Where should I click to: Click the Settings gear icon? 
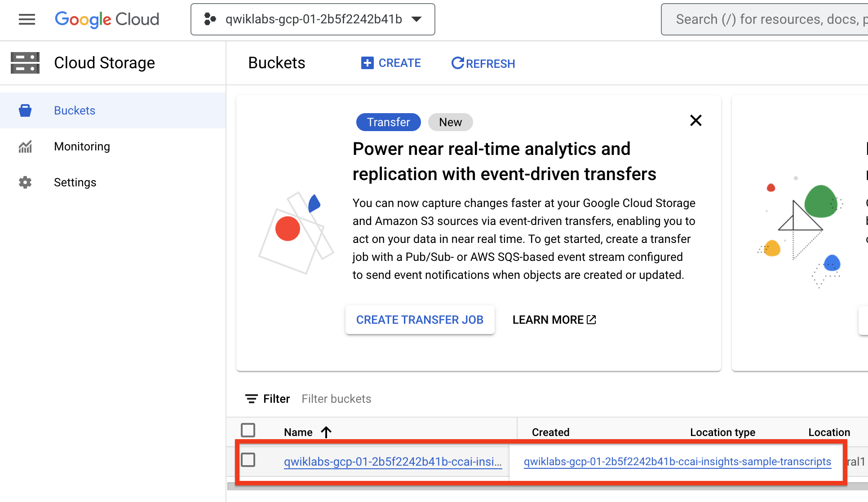coord(25,182)
